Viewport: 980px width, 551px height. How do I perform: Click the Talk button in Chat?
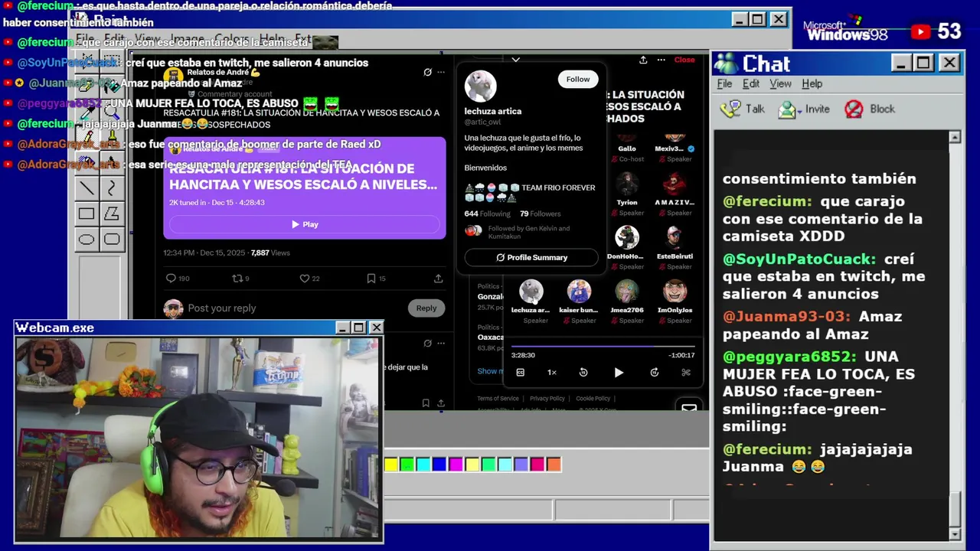pyautogui.click(x=743, y=109)
